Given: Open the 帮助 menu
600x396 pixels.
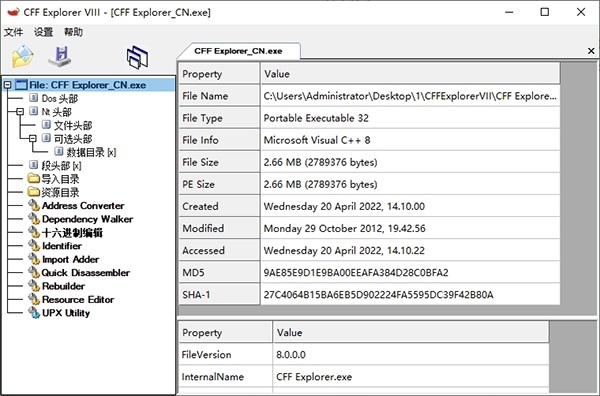Looking at the screenshot, I should [73, 32].
